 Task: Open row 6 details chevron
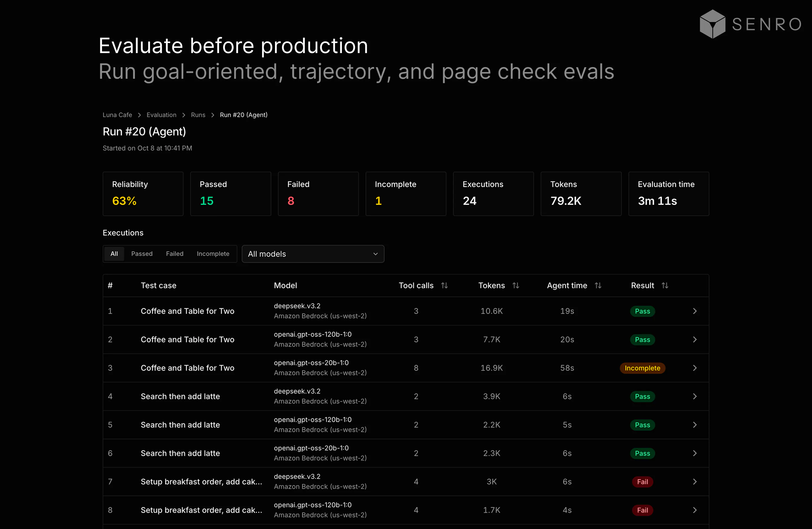(x=695, y=453)
